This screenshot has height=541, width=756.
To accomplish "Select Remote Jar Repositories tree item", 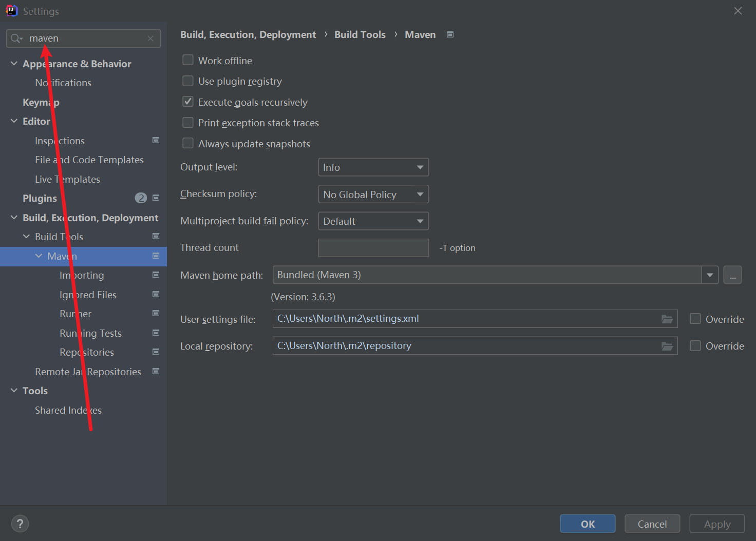I will (88, 372).
